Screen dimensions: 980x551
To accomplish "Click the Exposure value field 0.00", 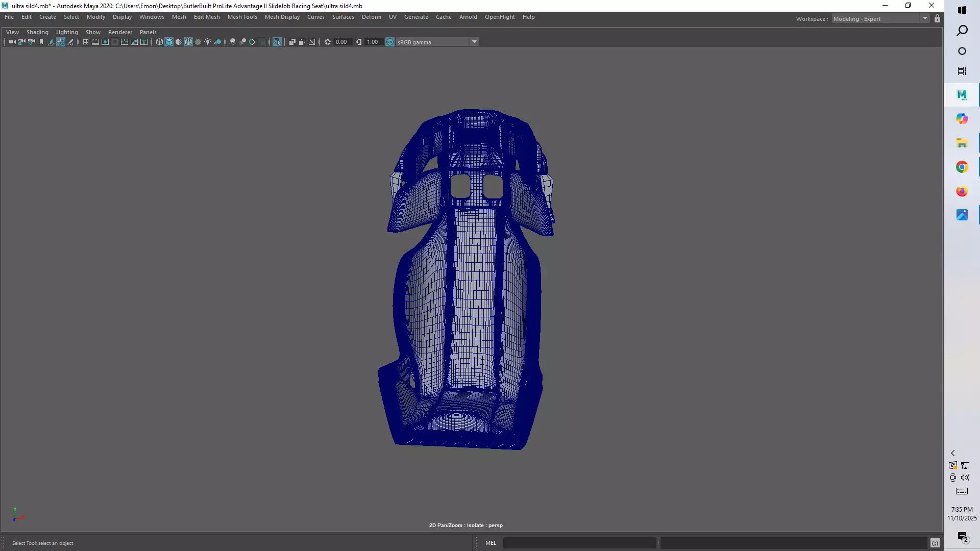I will tap(343, 42).
